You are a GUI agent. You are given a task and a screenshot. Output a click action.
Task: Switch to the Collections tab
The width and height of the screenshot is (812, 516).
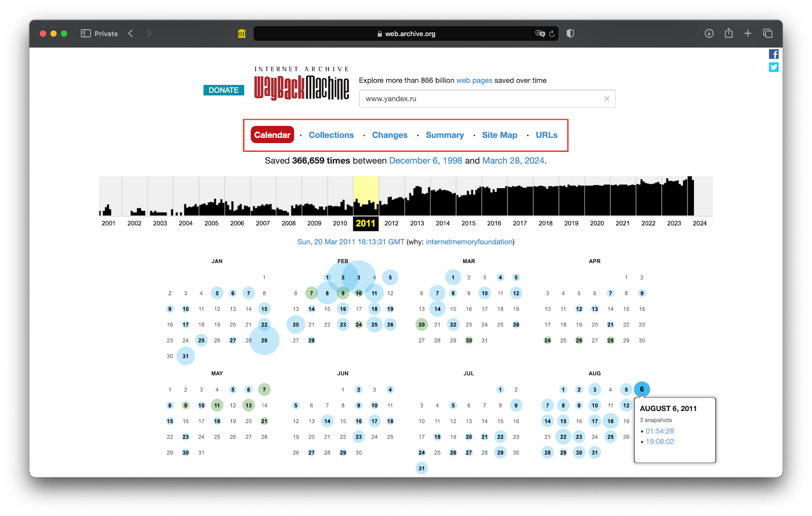[x=331, y=135]
